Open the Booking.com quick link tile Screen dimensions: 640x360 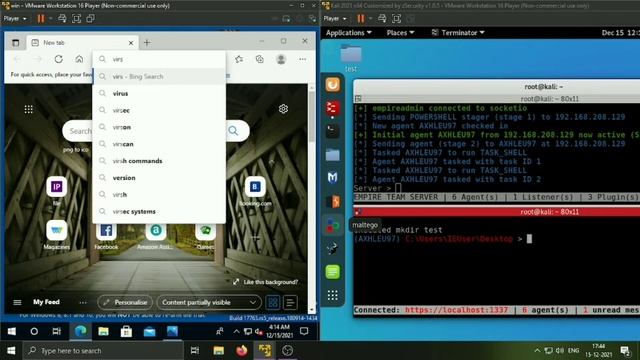[255, 187]
